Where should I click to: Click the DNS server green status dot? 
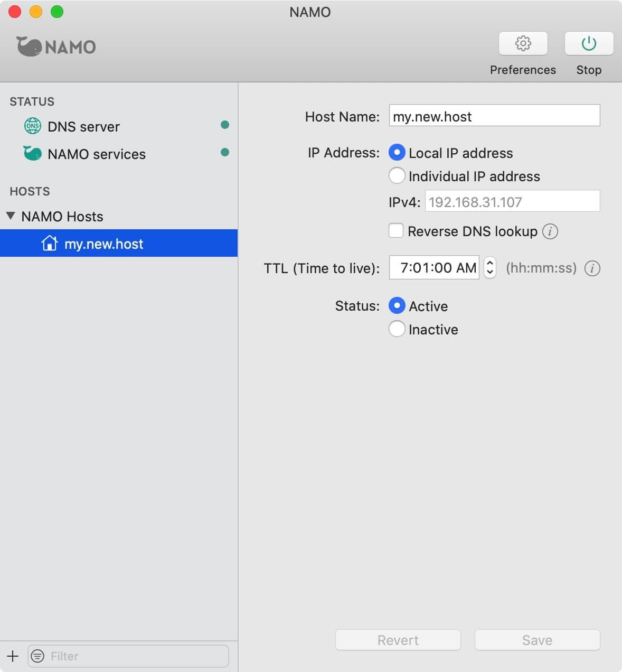pos(225,125)
